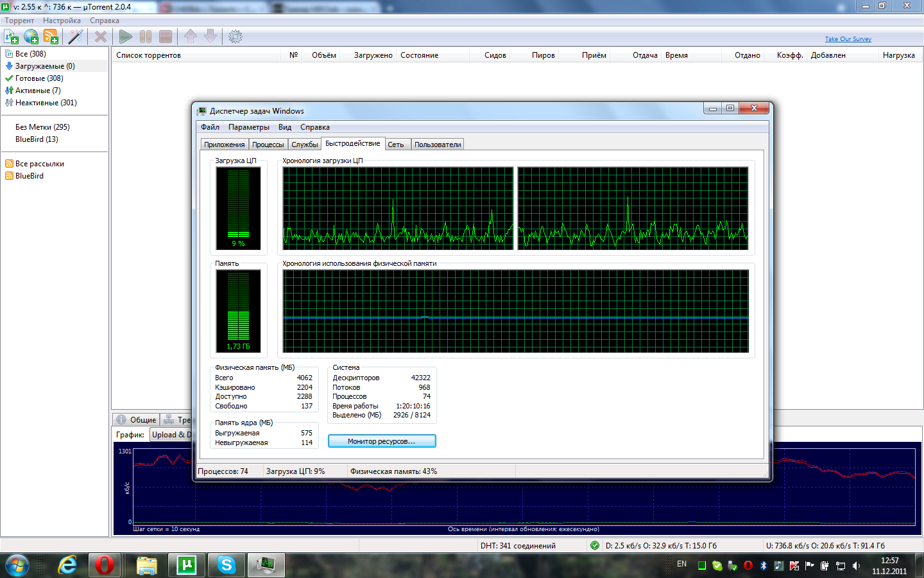This screenshot has height=578, width=924.
Task: Click the taskbar clock showing 12:57
Action: coord(889,566)
